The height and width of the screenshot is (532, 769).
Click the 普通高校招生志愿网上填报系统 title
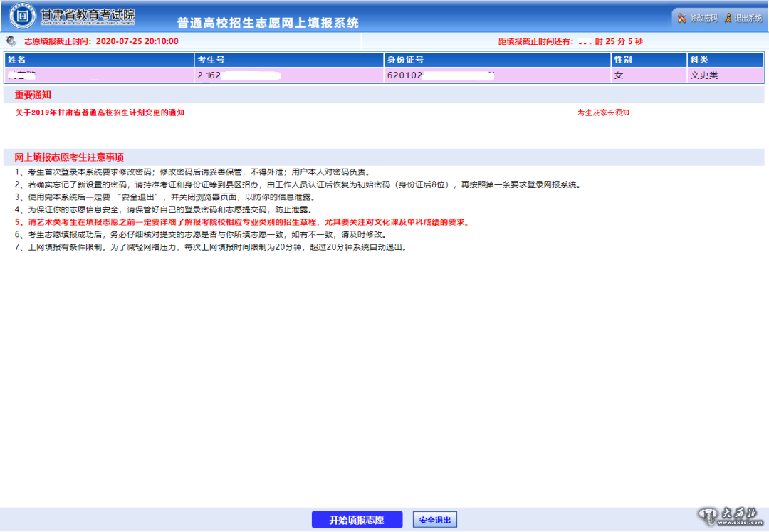tap(268, 23)
